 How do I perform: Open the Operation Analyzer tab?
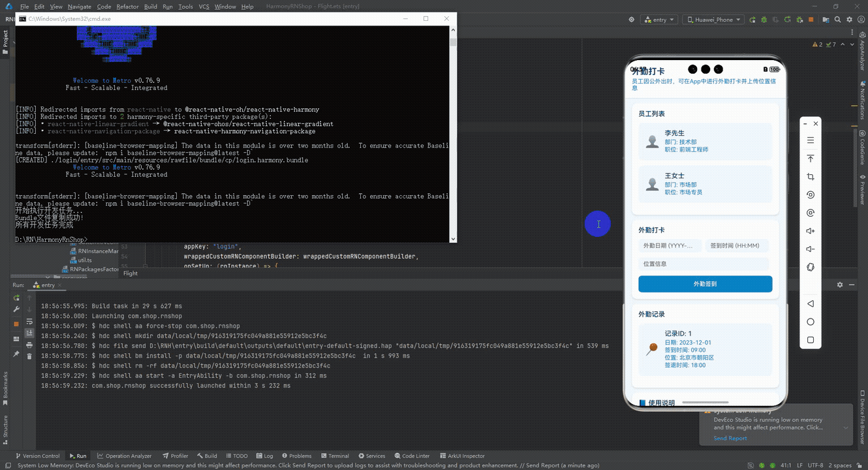124,456
